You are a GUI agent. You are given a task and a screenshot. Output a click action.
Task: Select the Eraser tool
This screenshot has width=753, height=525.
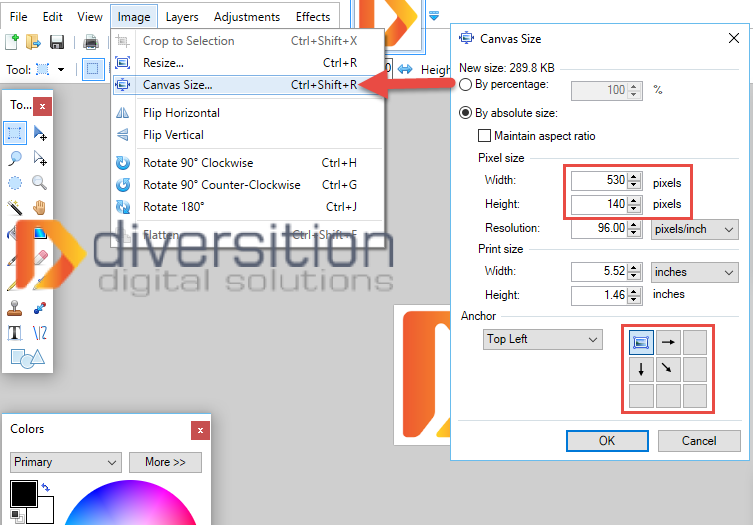tap(41, 257)
